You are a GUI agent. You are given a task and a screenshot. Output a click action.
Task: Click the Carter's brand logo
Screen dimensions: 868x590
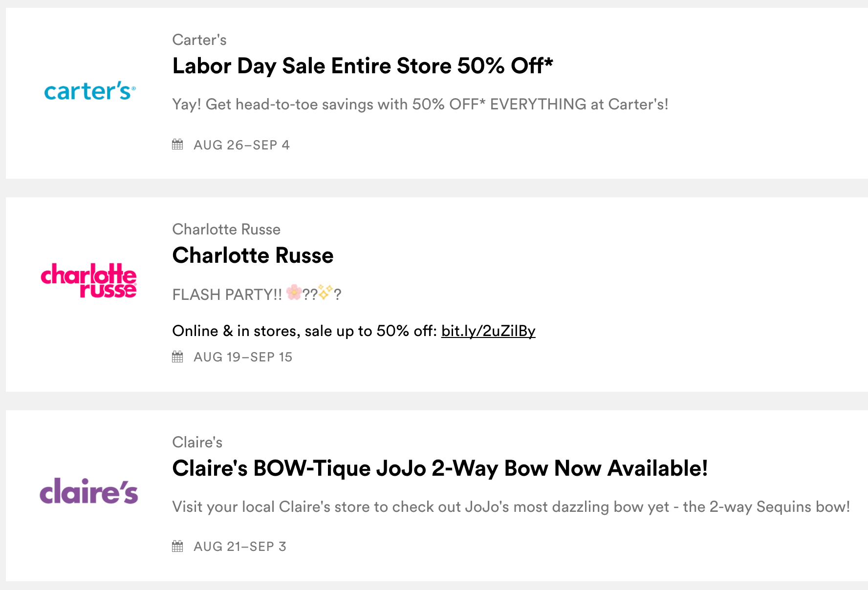89,91
